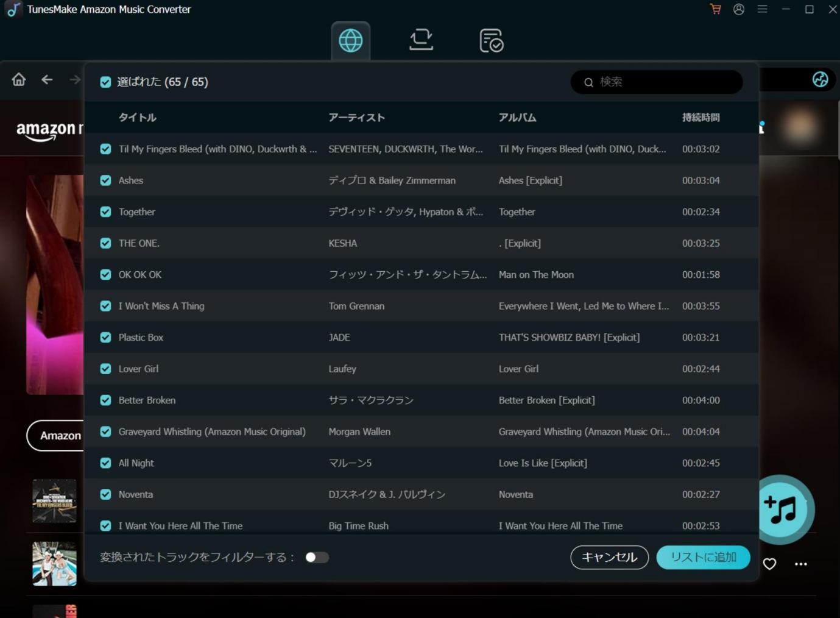
Task: Uncheck the All Night track checkbox
Action: (x=105, y=463)
